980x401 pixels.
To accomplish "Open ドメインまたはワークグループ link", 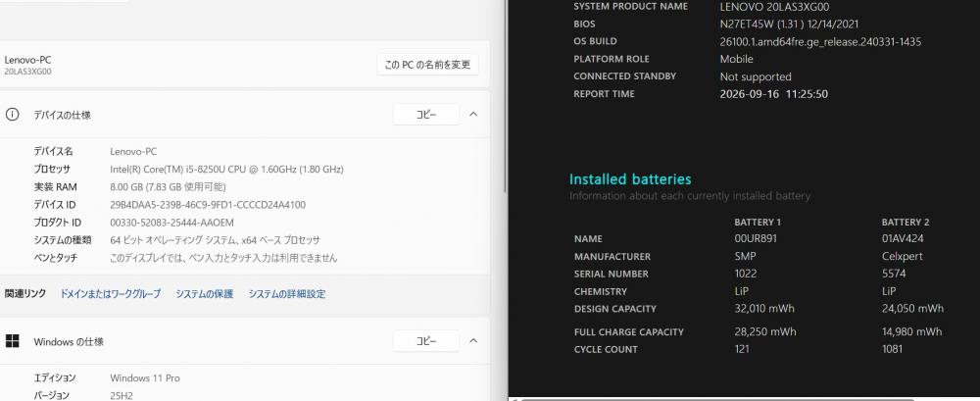I will pos(111,293).
